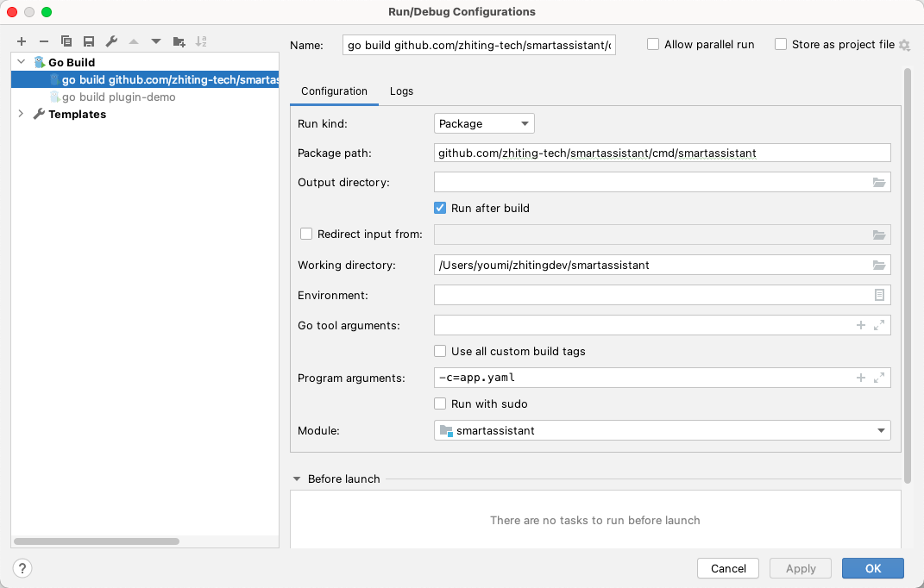
Task: Open Run kind Package dropdown
Action: click(x=484, y=124)
